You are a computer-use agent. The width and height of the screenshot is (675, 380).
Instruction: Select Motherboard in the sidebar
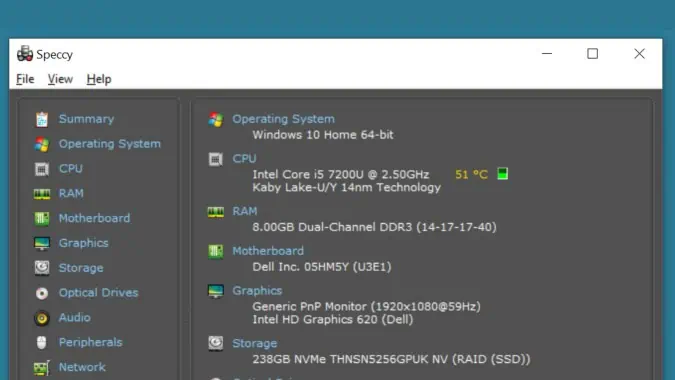click(94, 219)
